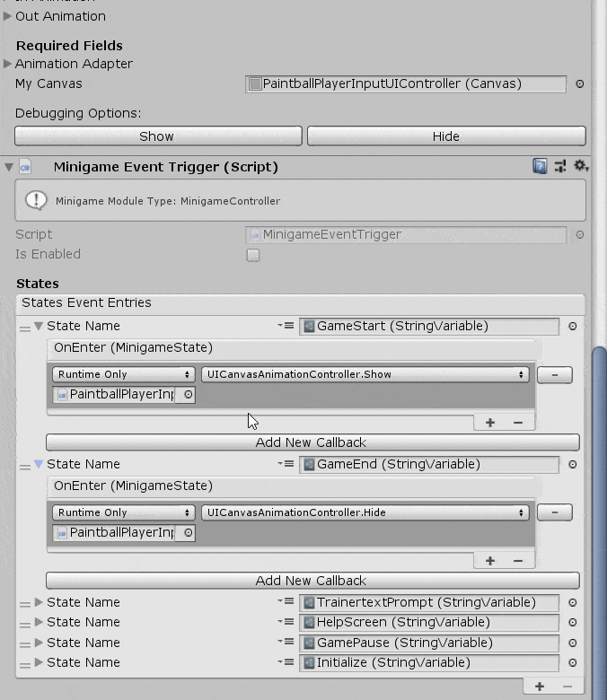The image size is (607, 700).
Task: Open picker for GameEnd callback target object
Action: coord(188,532)
